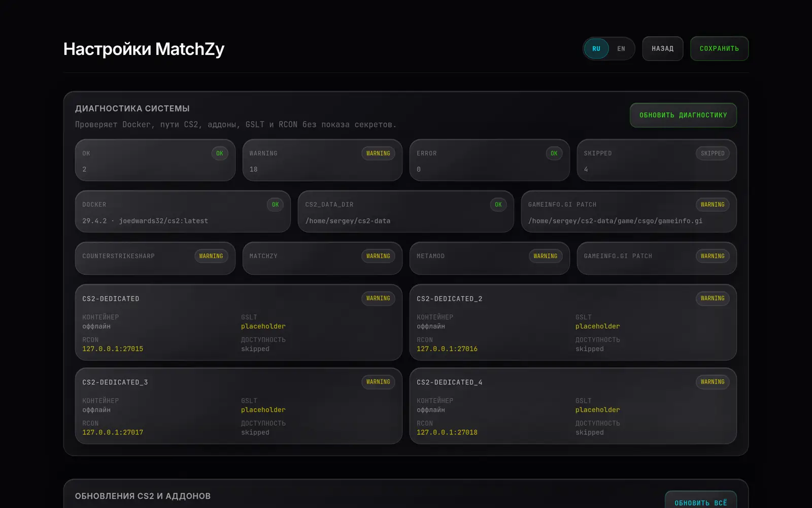Select the ERROR count summary card
This screenshot has height=508, width=812.
point(490,160)
